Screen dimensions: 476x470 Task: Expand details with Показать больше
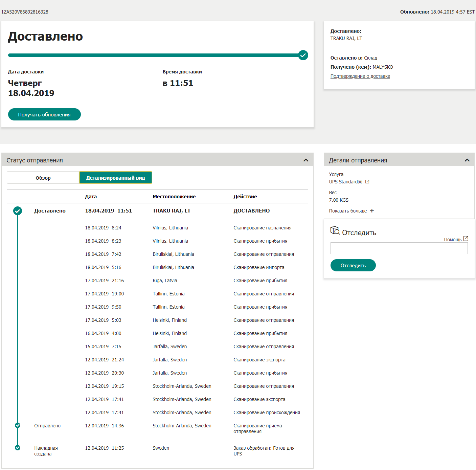tap(348, 211)
